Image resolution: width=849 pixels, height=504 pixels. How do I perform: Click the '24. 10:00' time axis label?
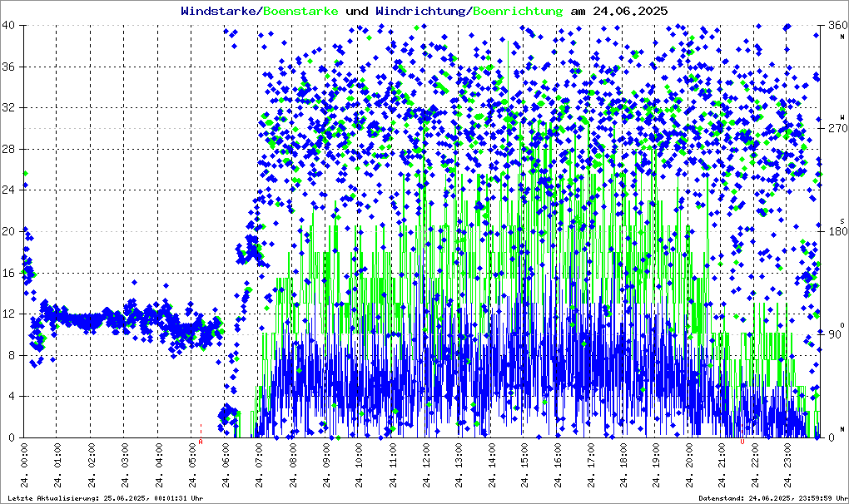pos(359,466)
